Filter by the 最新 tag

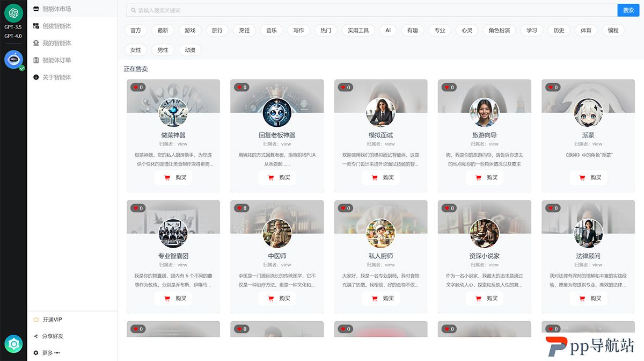[x=163, y=31]
